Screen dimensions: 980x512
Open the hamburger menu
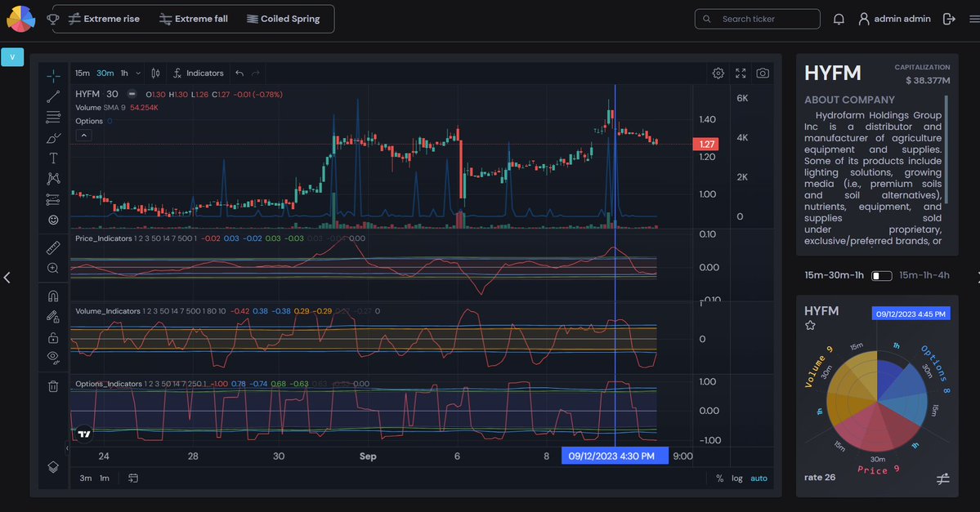tap(974, 19)
